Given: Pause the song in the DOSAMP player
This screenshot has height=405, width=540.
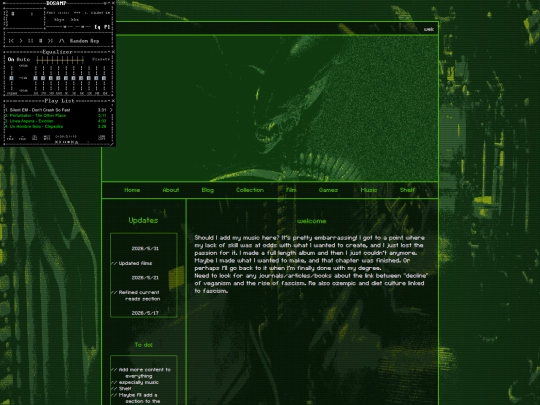Looking at the screenshot, I should click(30, 41).
